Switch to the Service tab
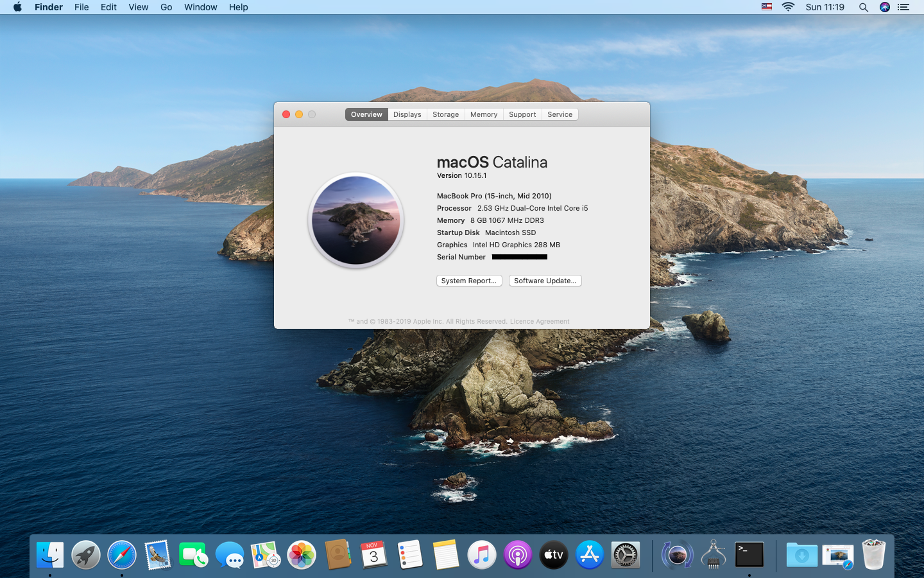 pos(560,114)
